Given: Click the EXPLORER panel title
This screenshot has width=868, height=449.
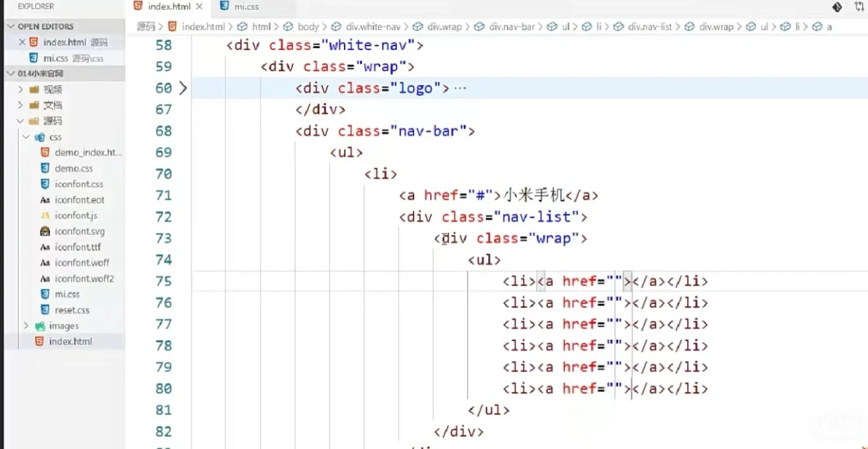Looking at the screenshot, I should click(36, 6).
